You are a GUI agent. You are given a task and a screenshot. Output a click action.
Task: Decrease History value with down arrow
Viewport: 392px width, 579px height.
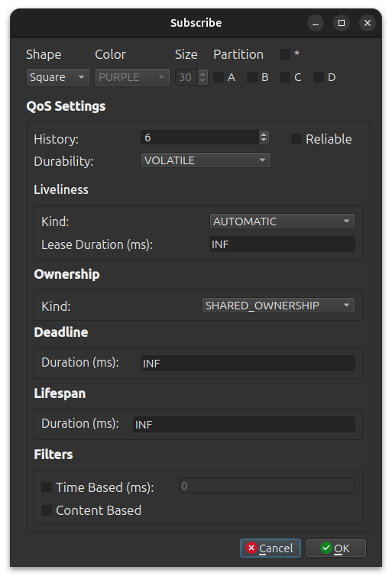264,141
